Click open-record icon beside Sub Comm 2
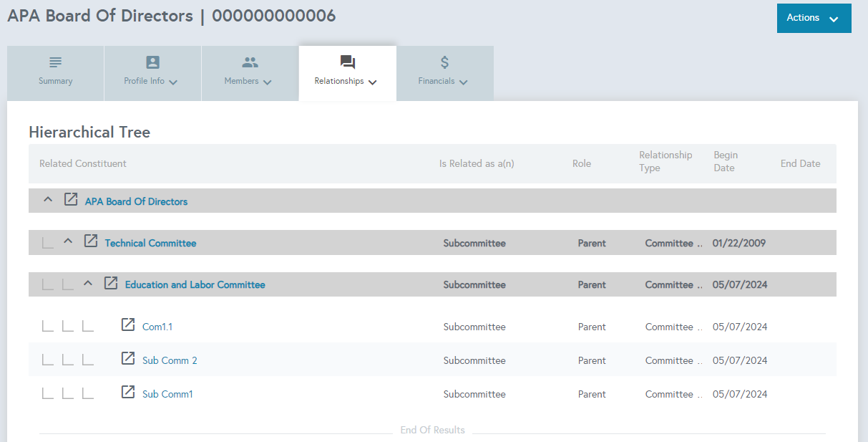The height and width of the screenshot is (442, 868). tap(128, 358)
